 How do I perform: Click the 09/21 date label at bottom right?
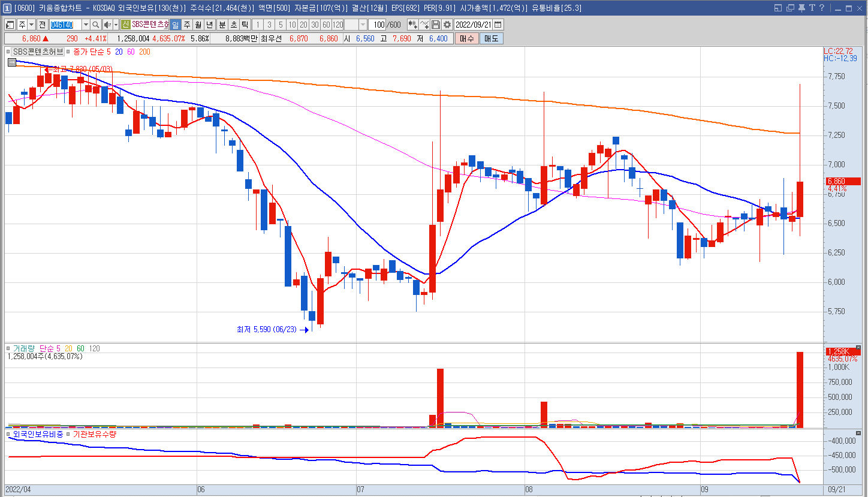tap(836, 490)
